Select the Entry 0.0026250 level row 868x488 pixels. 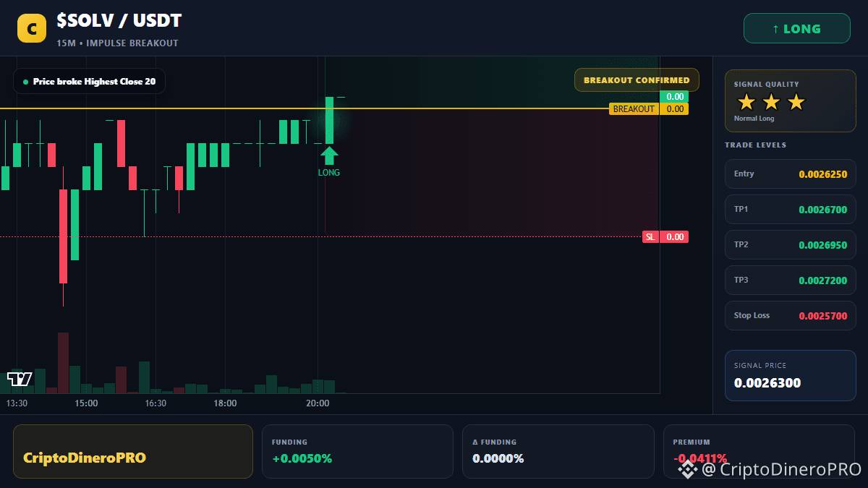pos(790,174)
